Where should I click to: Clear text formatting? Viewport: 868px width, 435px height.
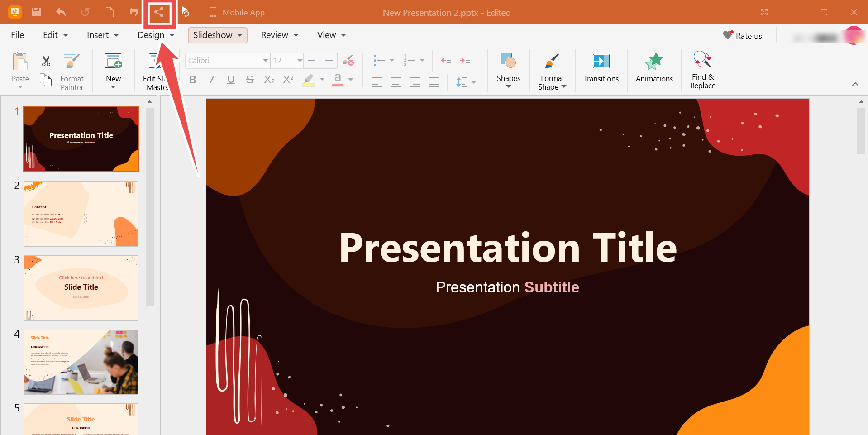click(348, 61)
